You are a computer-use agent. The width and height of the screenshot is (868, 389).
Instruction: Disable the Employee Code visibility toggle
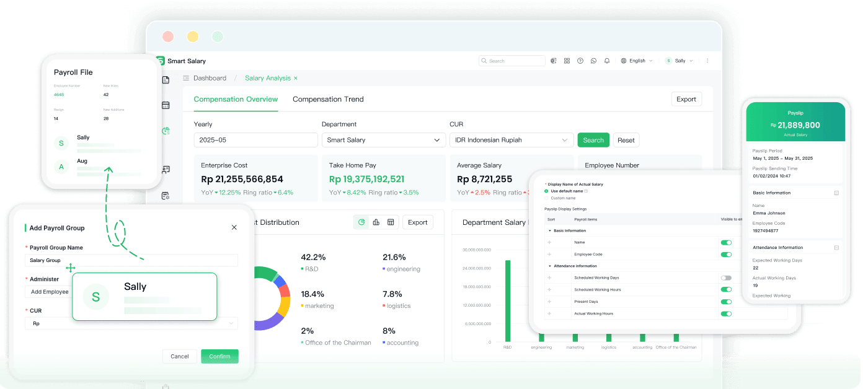pos(726,255)
